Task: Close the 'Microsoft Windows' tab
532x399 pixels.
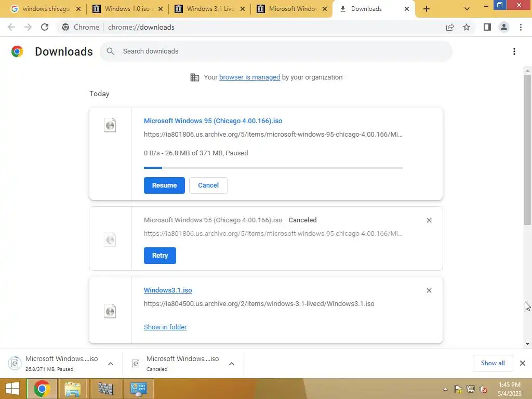Action: pyautogui.click(x=325, y=9)
